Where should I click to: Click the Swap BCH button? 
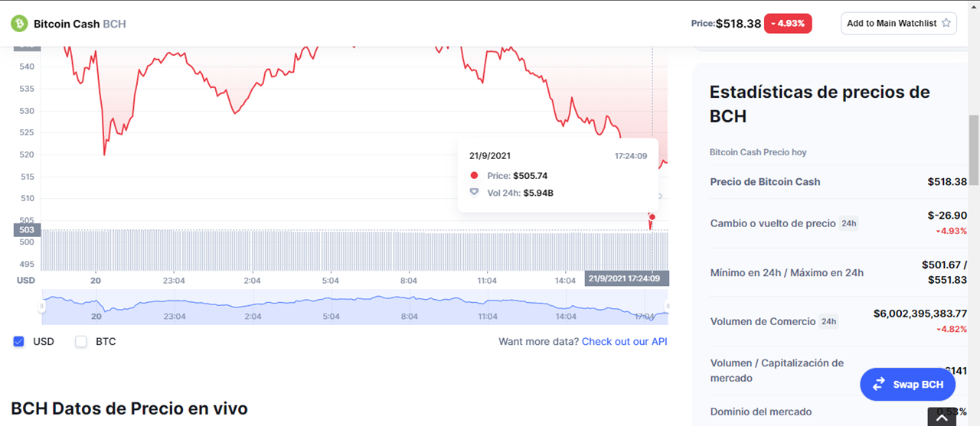click(x=907, y=384)
